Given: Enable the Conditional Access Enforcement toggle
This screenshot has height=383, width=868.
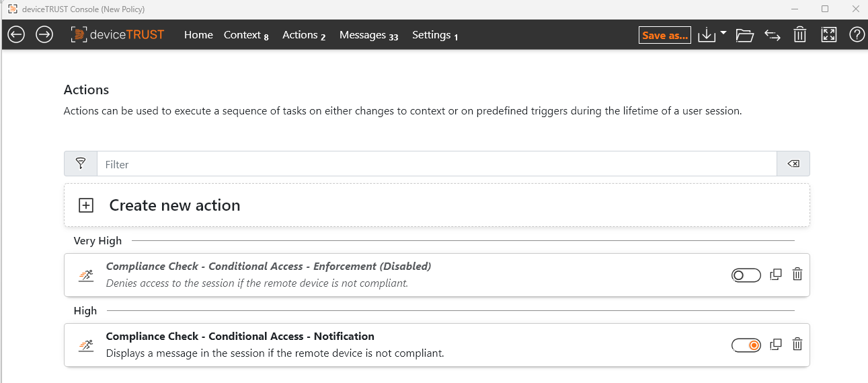Looking at the screenshot, I should click(x=746, y=275).
